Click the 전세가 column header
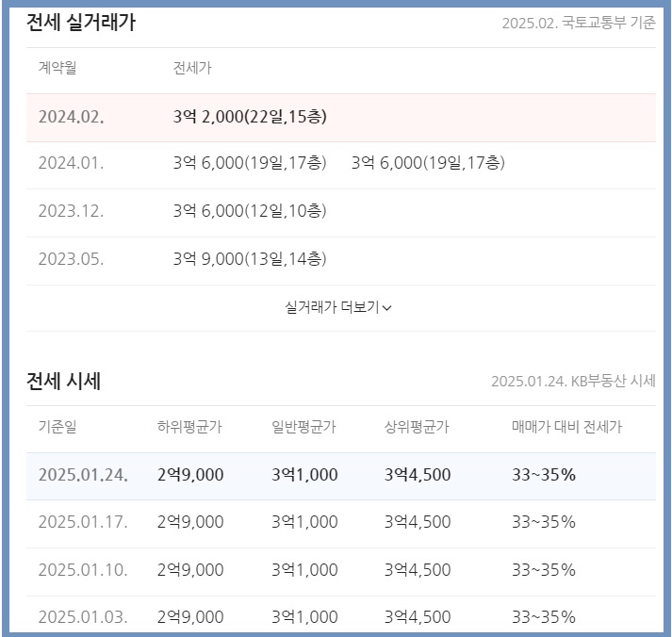The width and height of the screenshot is (672, 637). point(192,68)
